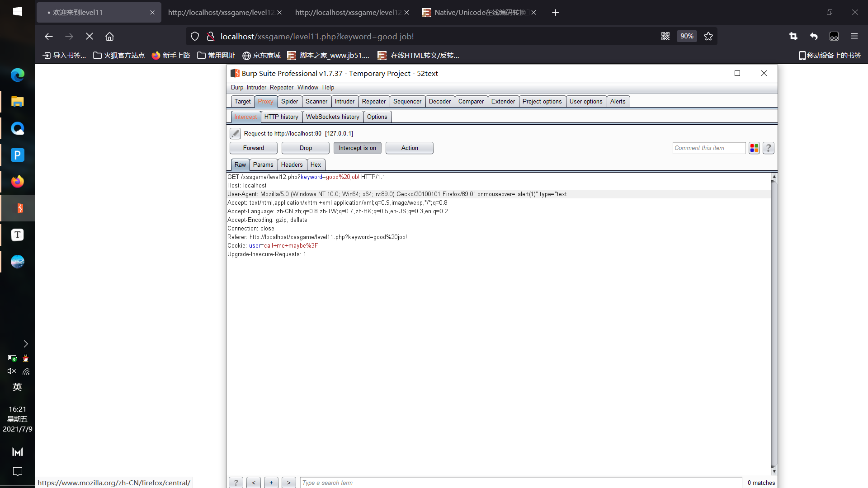Click the help question mark near comment field
Viewport: 868px width, 488px height.
coord(769,148)
